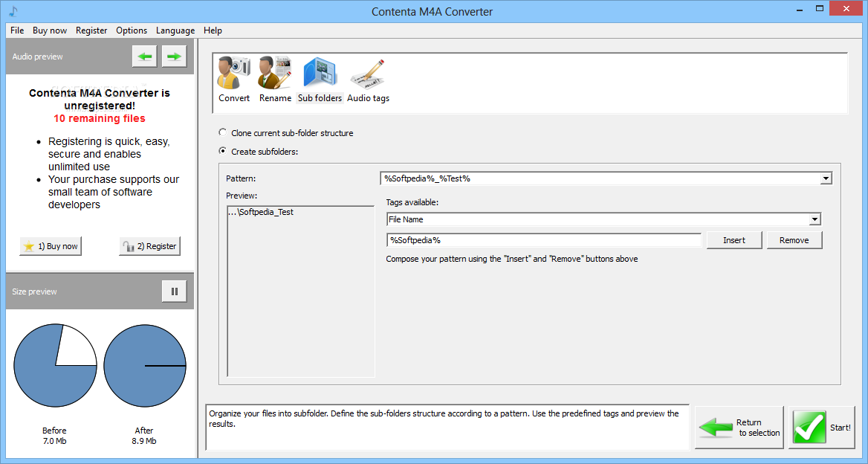Image resolution: width=868 pixels, height=464 pixels.
Task: Select the ...\Softpedia_Test preview entry
Action: [261, 212]
